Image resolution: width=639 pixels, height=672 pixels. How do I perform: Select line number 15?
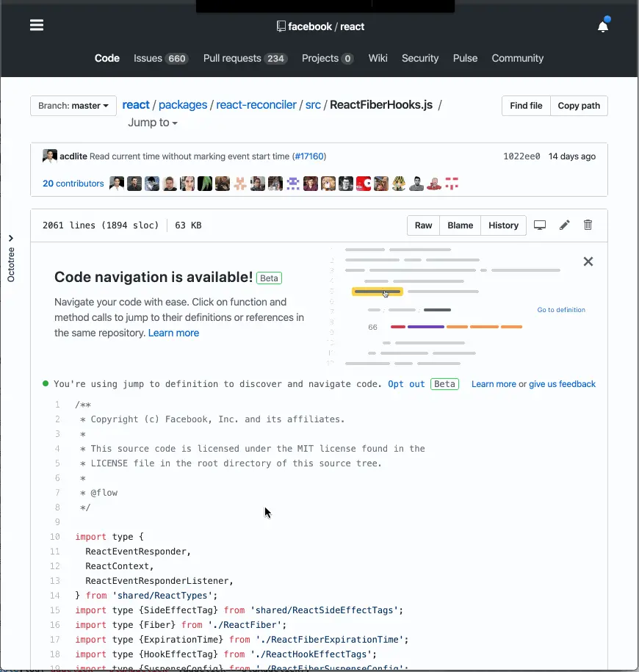tap(55, 610)
